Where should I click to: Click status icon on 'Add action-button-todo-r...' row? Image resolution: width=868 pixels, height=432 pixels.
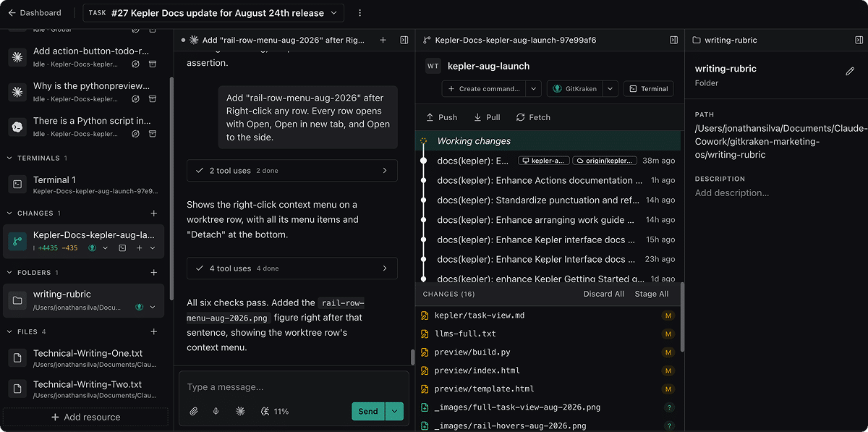(135, 64)
